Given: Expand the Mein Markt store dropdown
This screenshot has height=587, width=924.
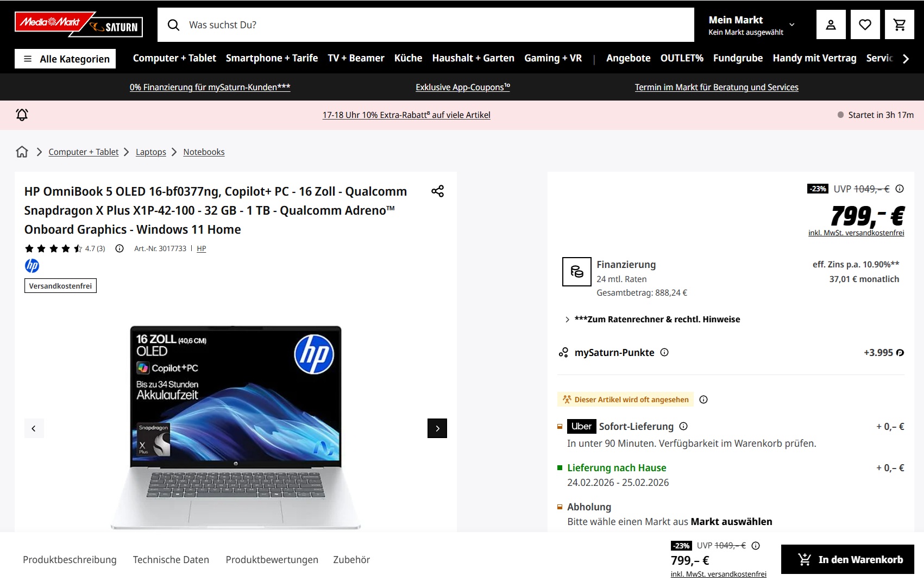Looking at the screenshot, I should [x=752, y=25].
